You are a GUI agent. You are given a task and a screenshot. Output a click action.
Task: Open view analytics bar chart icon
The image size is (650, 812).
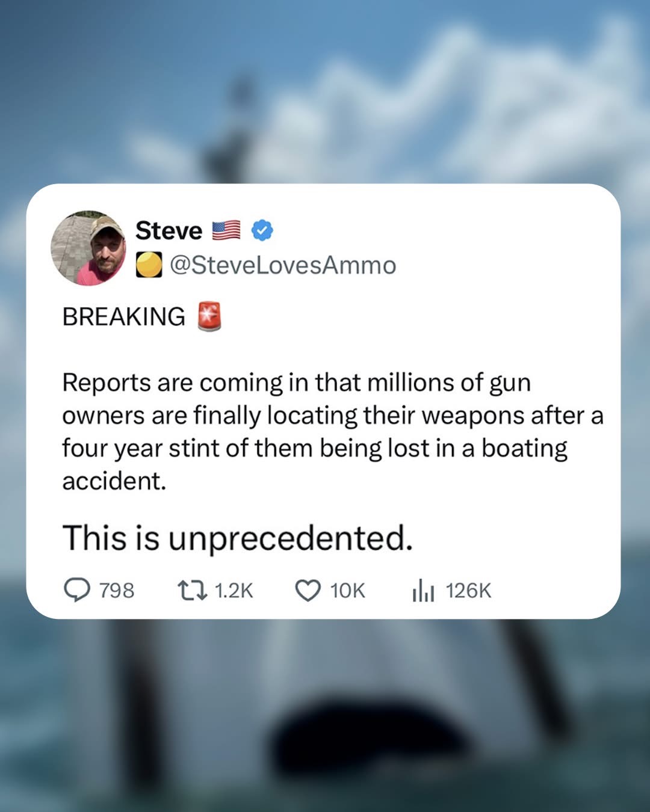coord(423,591)
